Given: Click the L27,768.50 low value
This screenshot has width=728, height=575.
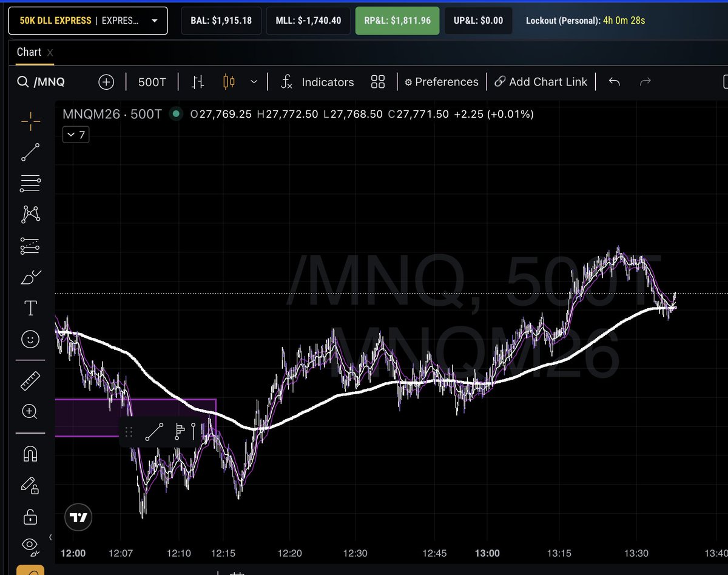Looking at the screenshot, I should coord(354,113).
